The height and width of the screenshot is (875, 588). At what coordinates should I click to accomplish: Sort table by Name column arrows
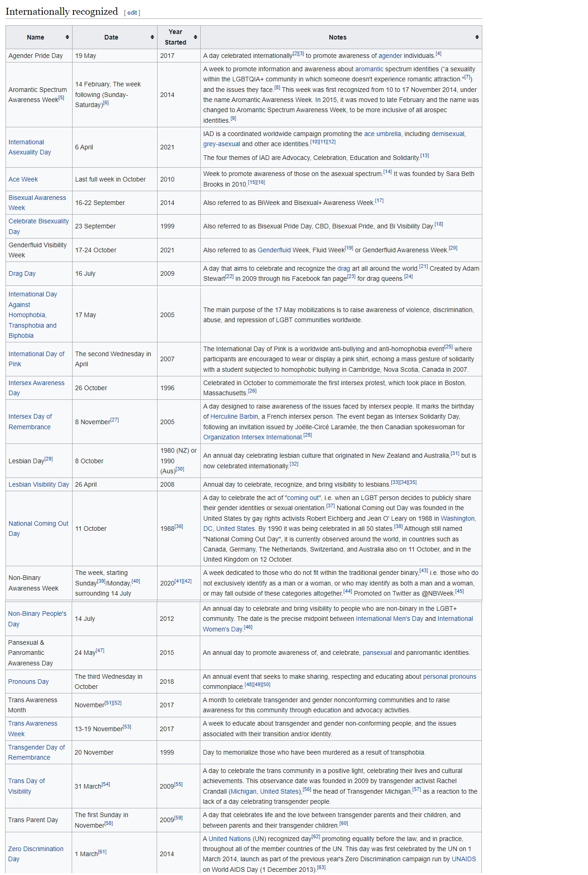click(67, 37)
